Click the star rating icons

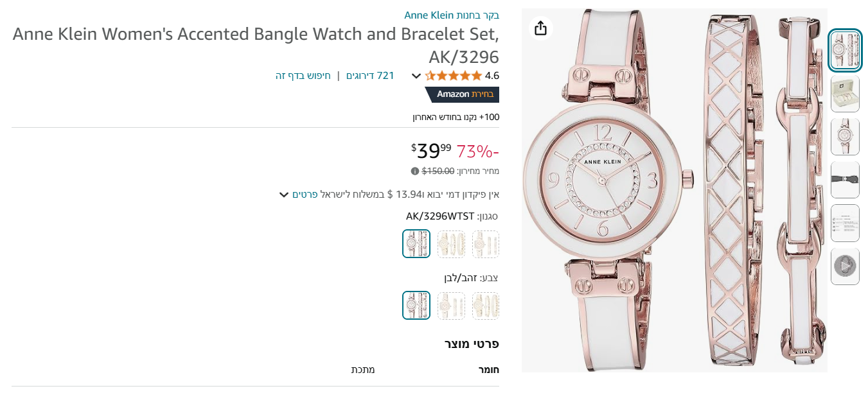pyautogui.click(x=454, y=76)
